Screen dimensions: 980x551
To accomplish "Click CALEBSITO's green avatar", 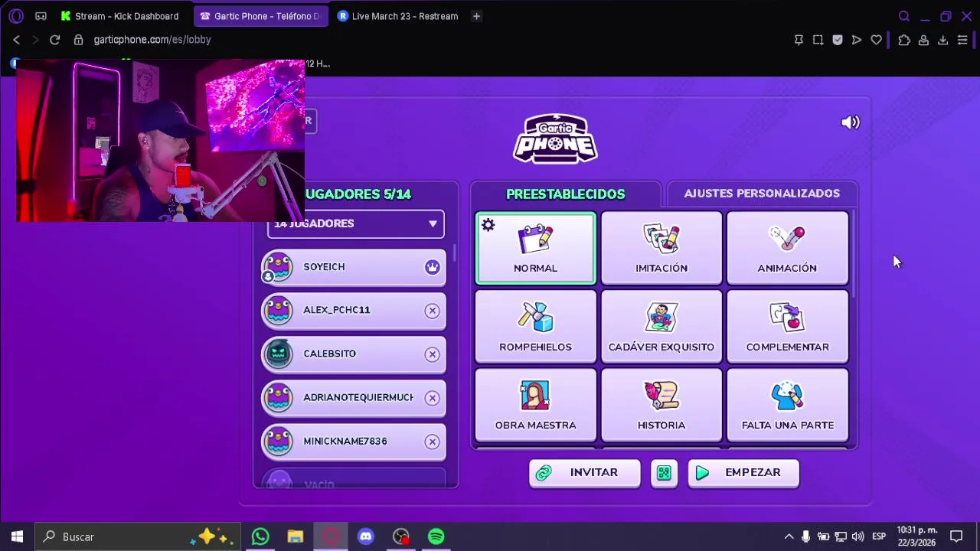I will [x=278, y=354].
